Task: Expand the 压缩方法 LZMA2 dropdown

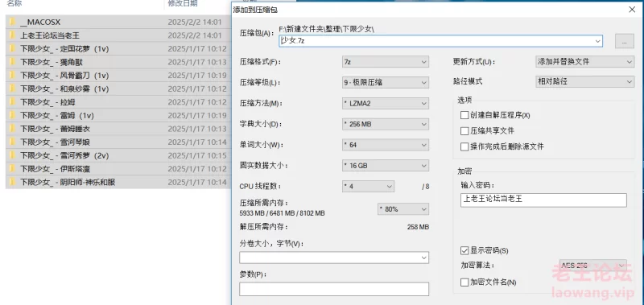Action: tap(386, 104)
